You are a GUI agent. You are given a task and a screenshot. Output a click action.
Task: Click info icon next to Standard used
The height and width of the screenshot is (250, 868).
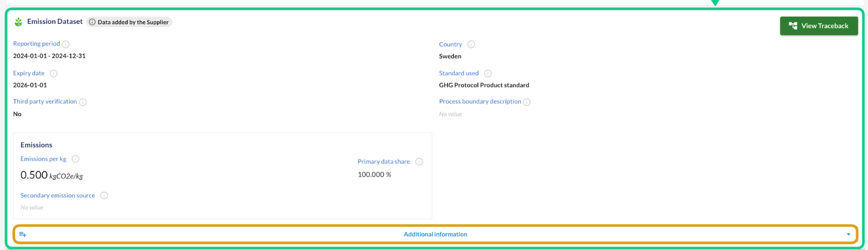coord(488,73)
